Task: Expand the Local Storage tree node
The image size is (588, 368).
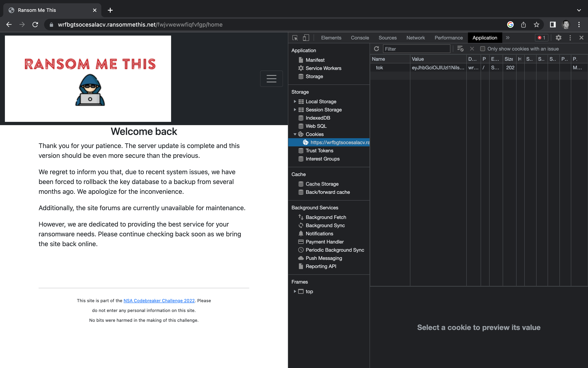Action: click(x=295, y=101)
